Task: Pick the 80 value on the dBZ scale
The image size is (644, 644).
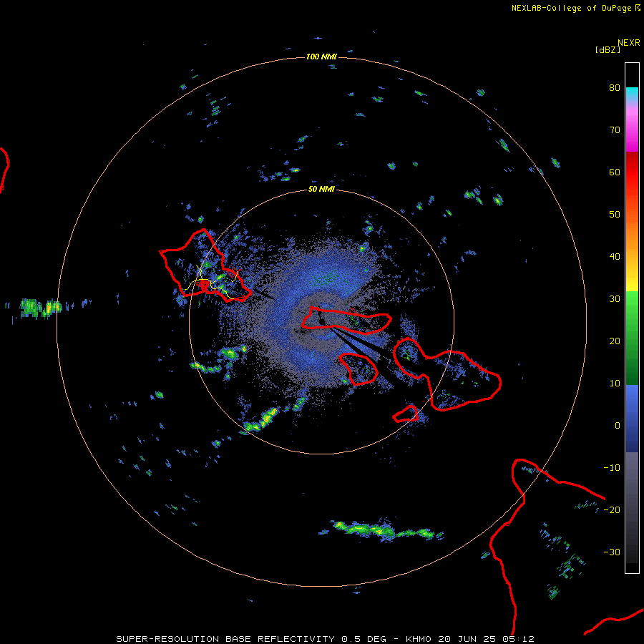Action: click(x=615, y=88)
